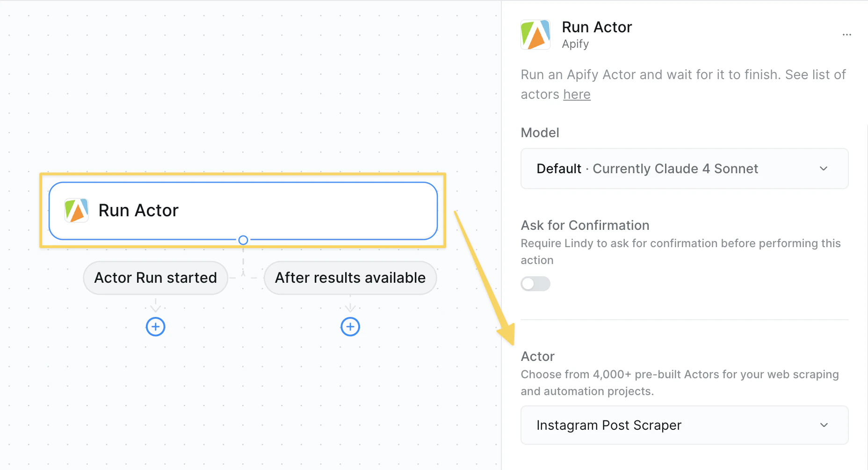Open the Model dropdown
Image resolution: width=868 pixels, height=470 pixels.
(685, 169)
